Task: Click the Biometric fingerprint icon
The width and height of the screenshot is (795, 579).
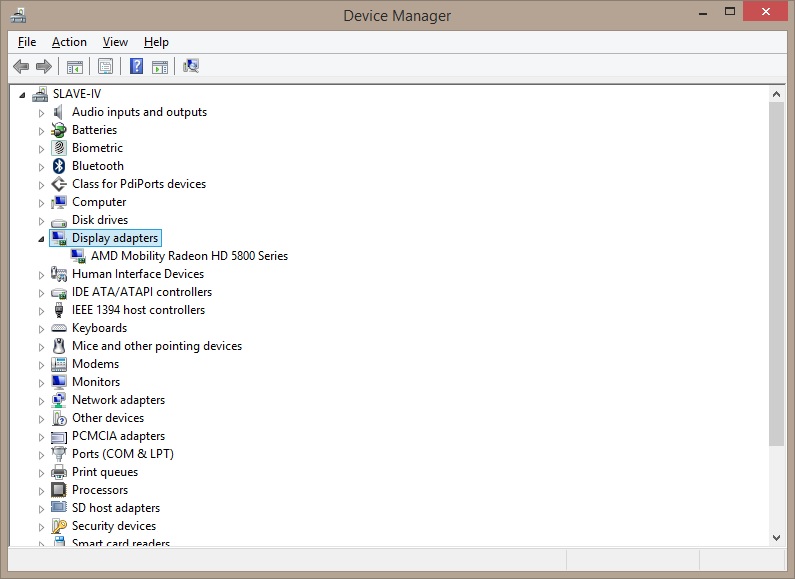Action: click(x=59, y=148)
